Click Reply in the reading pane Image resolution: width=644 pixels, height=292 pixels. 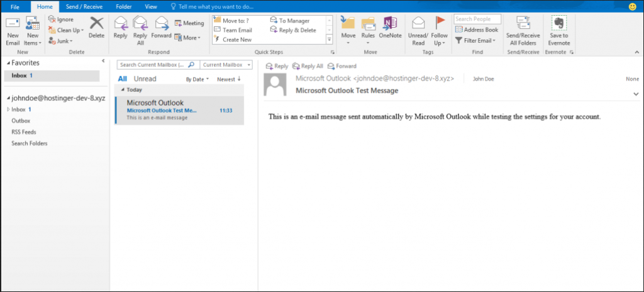tap(277, 66)
